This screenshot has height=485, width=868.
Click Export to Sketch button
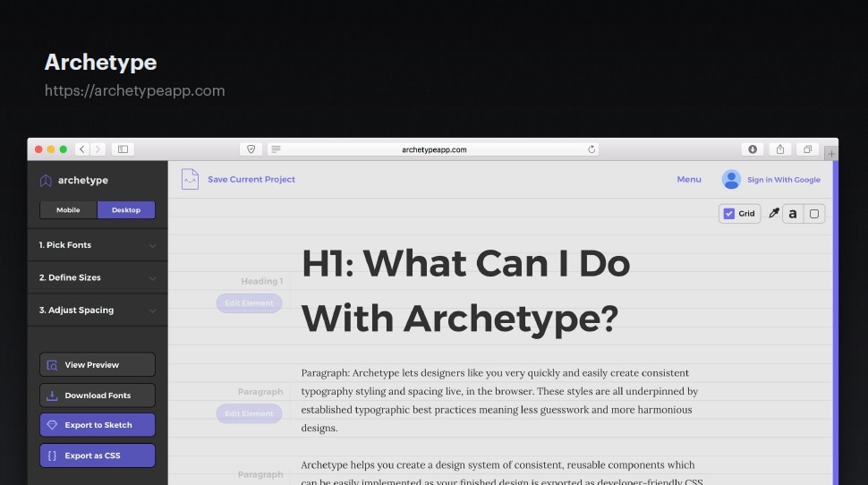click(x=98, y=425)
